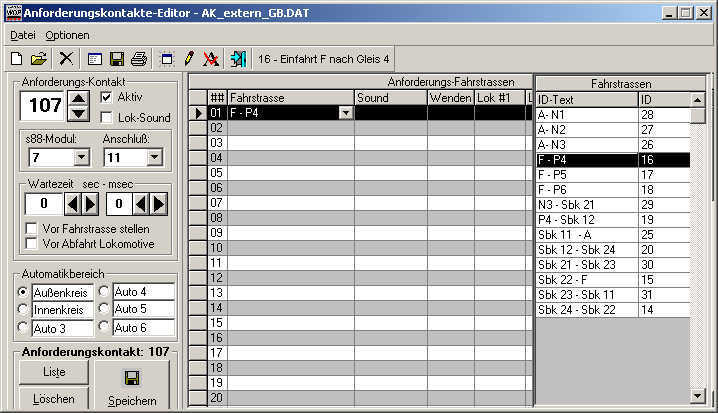
Task: Open the s88-Modul dropdown
Action: [82, 158]
